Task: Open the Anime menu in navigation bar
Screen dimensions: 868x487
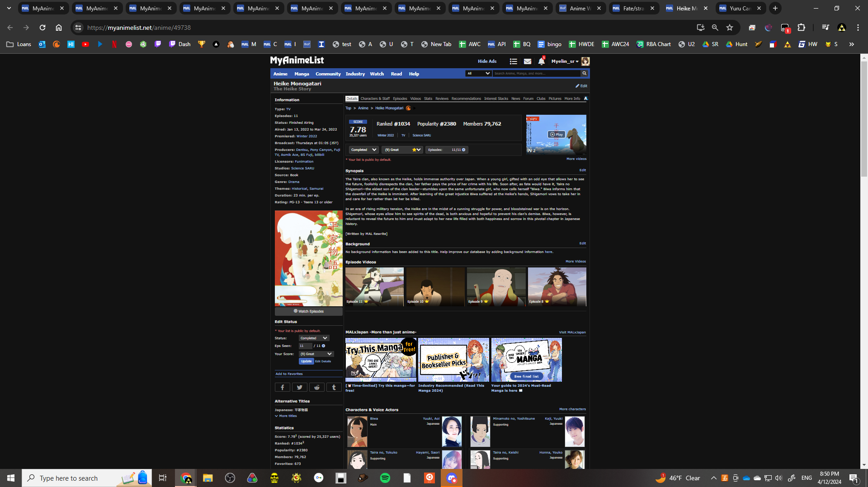Action: pyautogui.click(x=280, y=74)
